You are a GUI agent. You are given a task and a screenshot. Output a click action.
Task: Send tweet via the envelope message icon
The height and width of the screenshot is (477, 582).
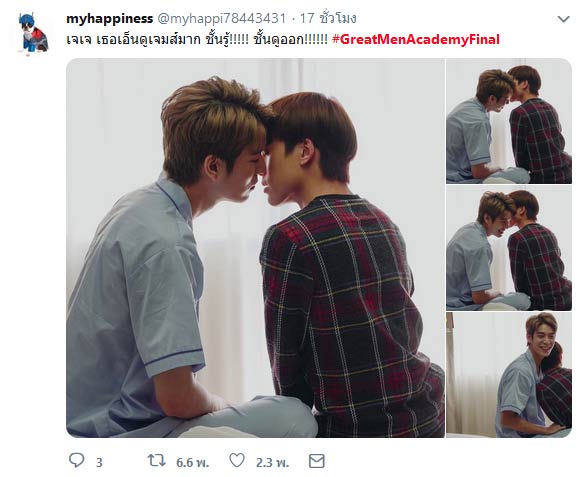(317, 461)
